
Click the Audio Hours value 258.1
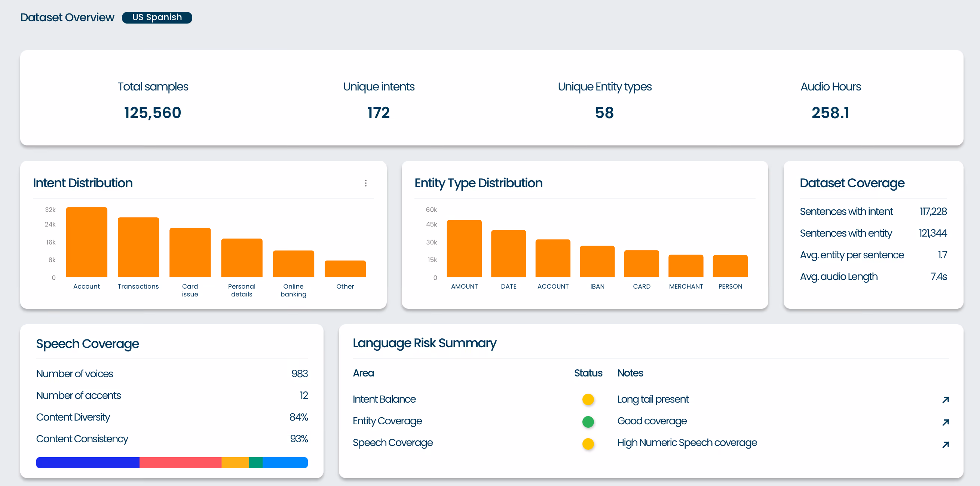830,113
